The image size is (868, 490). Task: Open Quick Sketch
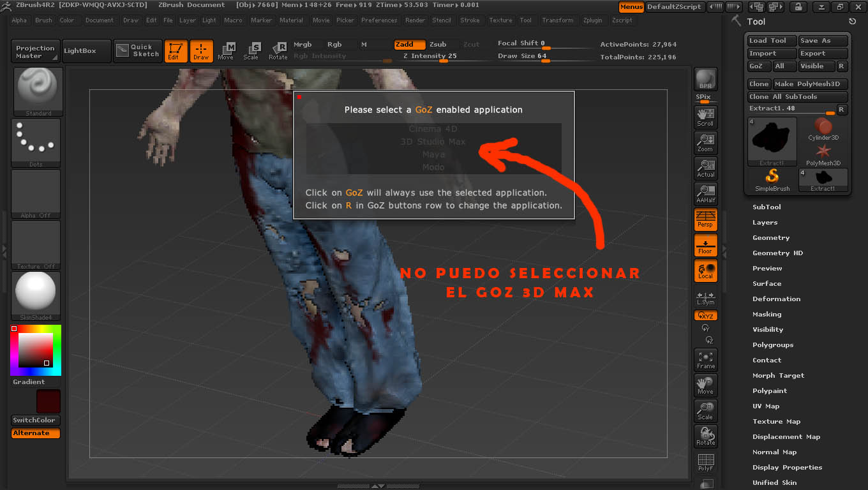click(137, 51)
